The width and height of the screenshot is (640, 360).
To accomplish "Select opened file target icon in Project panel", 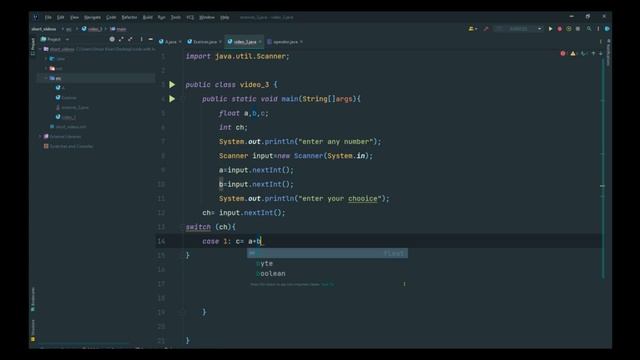I will pos(112,39).
